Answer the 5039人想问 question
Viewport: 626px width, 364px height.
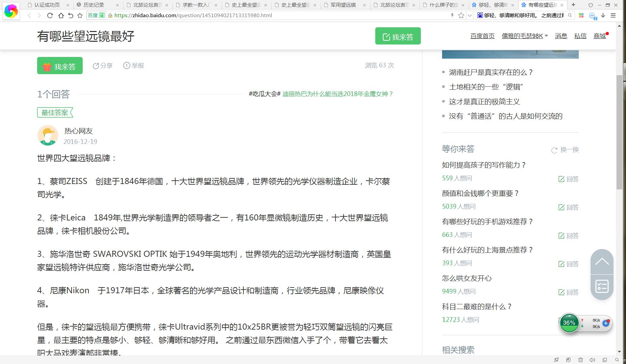569,207
